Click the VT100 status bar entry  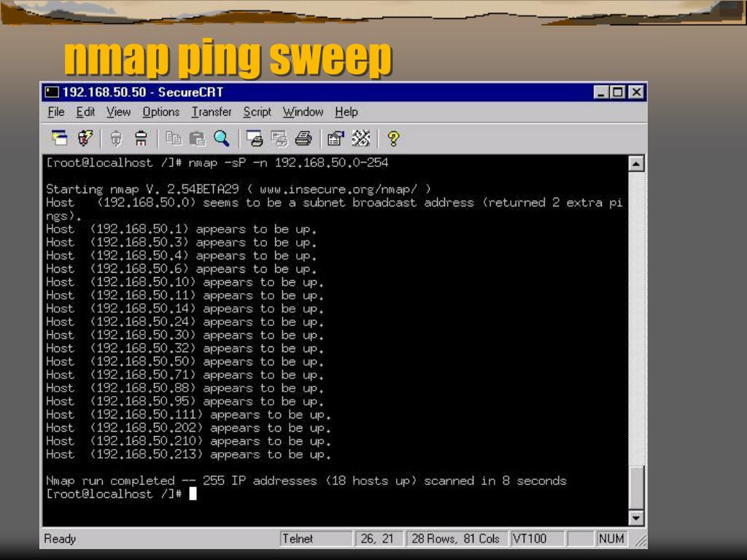(x=537, y=539)
